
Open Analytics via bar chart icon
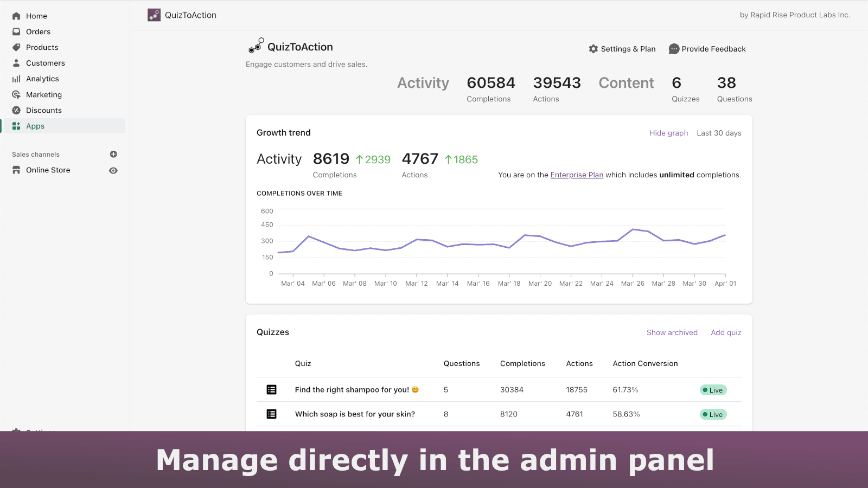16,79
